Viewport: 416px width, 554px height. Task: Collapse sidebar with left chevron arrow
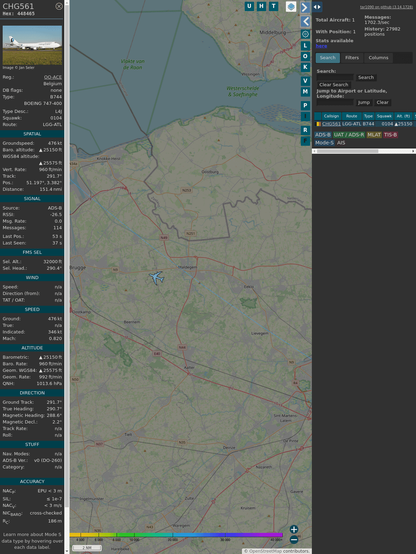point(305,22)
